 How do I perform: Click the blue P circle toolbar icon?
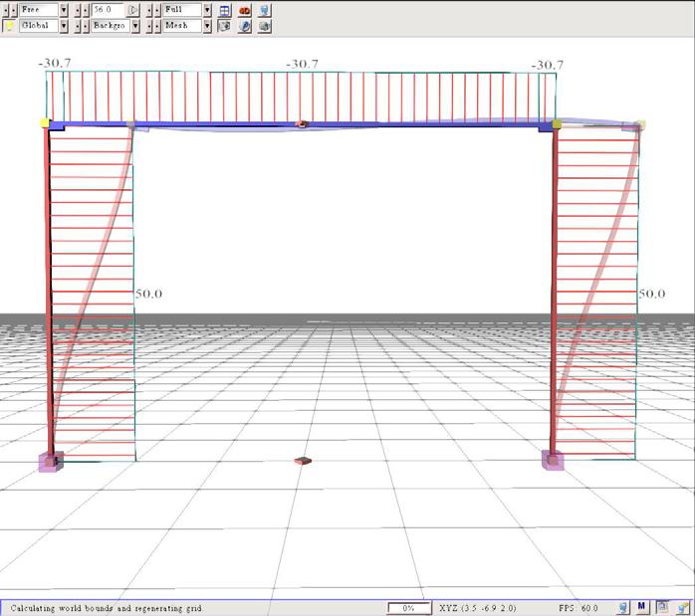pyautogui.click(x=244, y=26)
